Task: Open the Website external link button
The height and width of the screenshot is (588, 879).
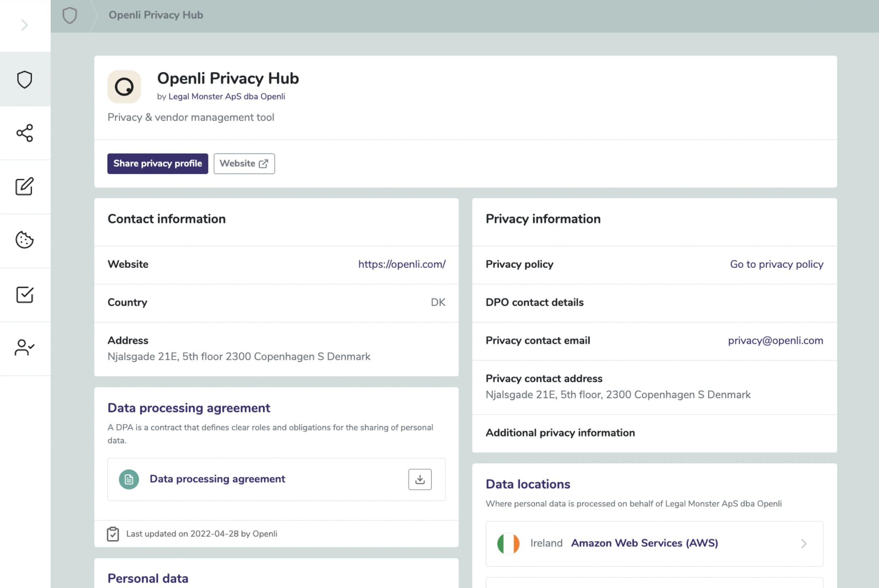Action: [x=244, y=164]
